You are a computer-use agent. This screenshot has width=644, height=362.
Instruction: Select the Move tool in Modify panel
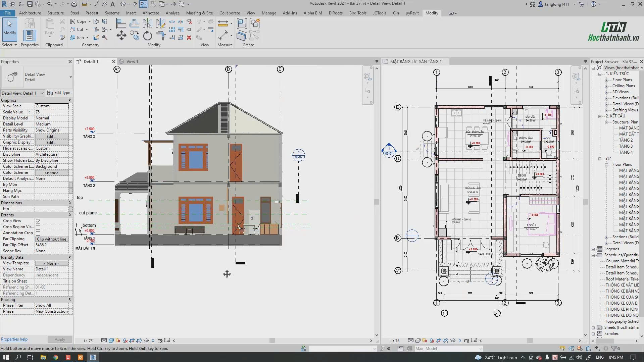(121, 36)
